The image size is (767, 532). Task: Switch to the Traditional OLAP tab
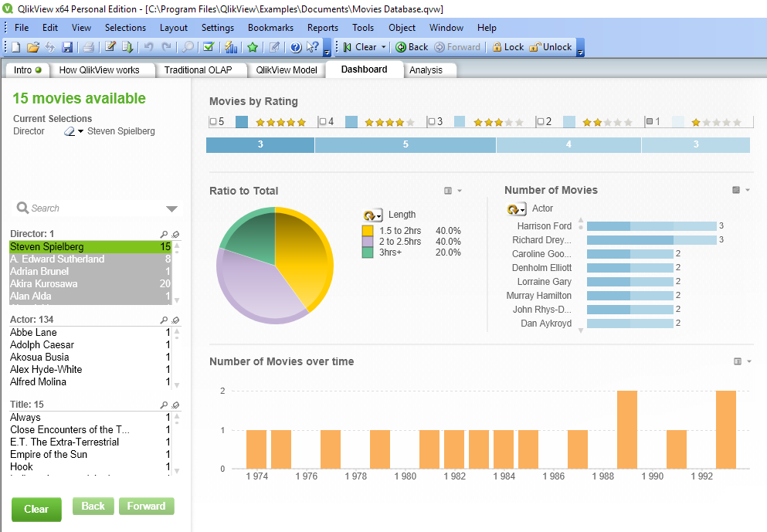198,70
